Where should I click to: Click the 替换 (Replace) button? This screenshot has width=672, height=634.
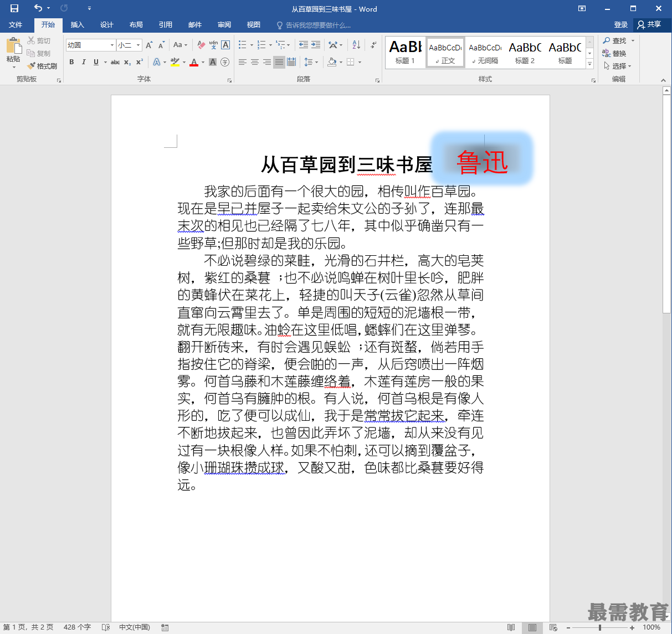click(x=615, y=54)
